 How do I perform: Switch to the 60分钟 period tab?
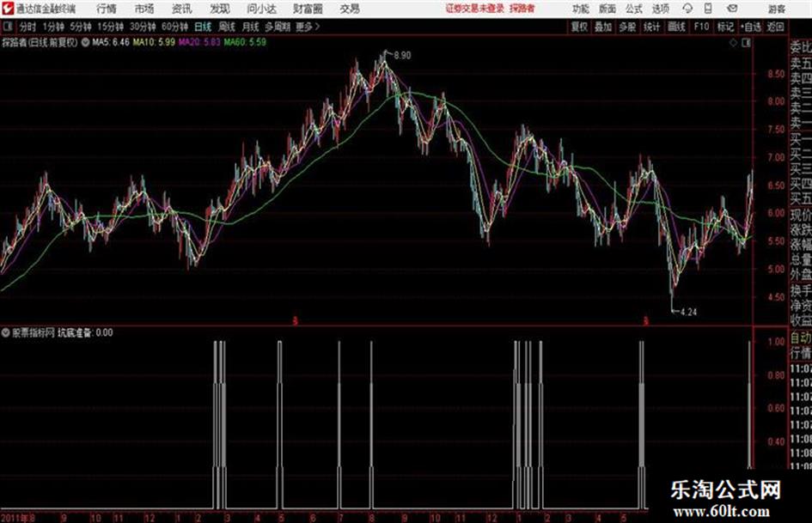174,27
